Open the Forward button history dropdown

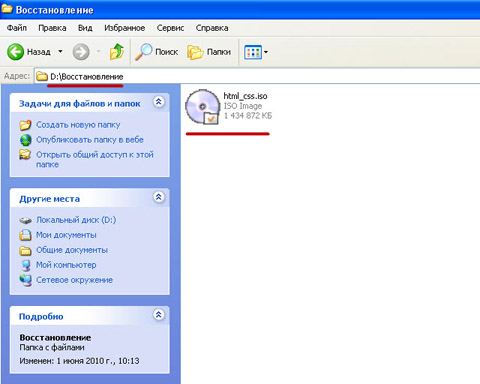[x=99, y=52]
